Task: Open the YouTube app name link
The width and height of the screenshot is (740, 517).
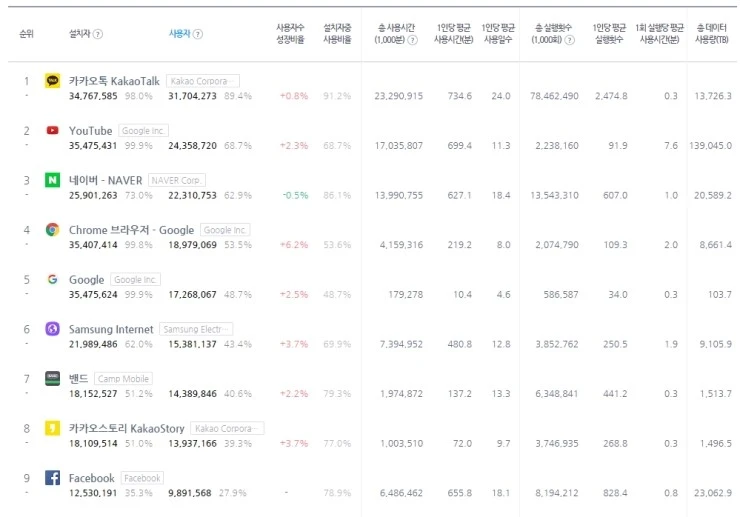Action: tap(91, 131)
